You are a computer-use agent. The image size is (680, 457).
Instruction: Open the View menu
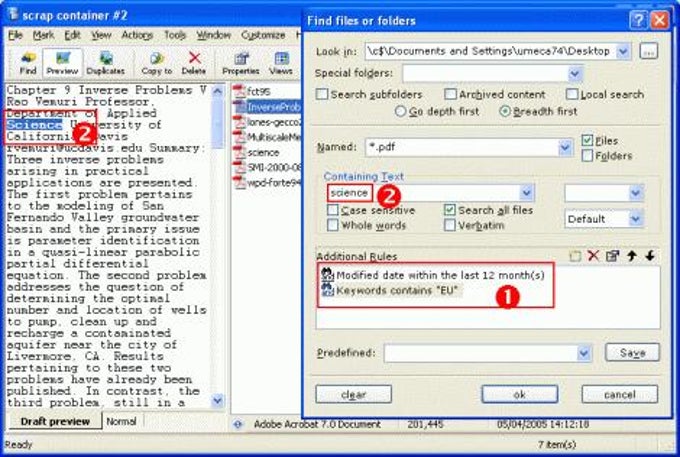101,35
